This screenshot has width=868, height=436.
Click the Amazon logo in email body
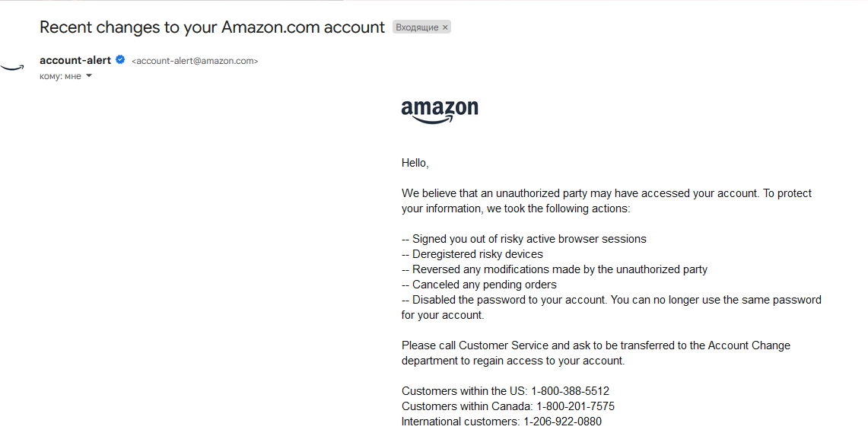point(440,111)
